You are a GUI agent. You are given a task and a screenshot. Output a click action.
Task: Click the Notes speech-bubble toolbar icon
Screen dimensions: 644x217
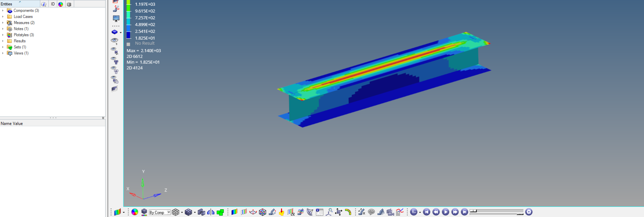[371, 212]
